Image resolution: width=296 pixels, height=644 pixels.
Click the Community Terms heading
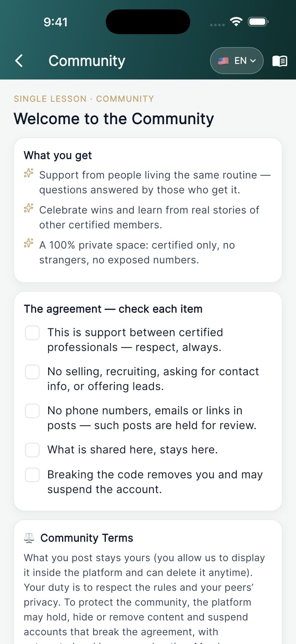87,538
